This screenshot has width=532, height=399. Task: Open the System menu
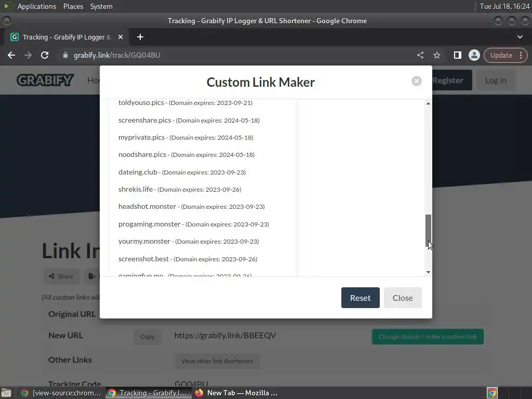[x=101, y=6]
